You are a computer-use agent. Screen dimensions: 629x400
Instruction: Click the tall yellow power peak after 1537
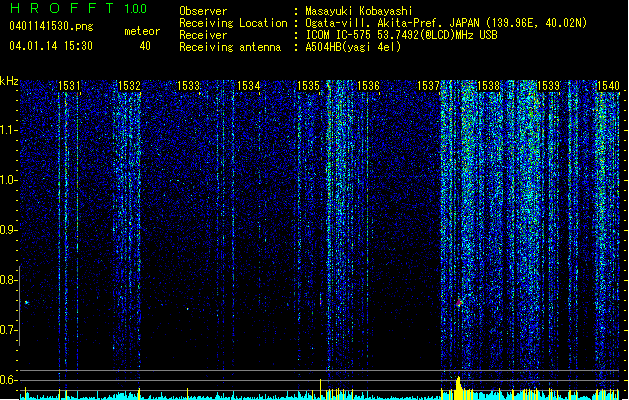click(x=458, y=388)
